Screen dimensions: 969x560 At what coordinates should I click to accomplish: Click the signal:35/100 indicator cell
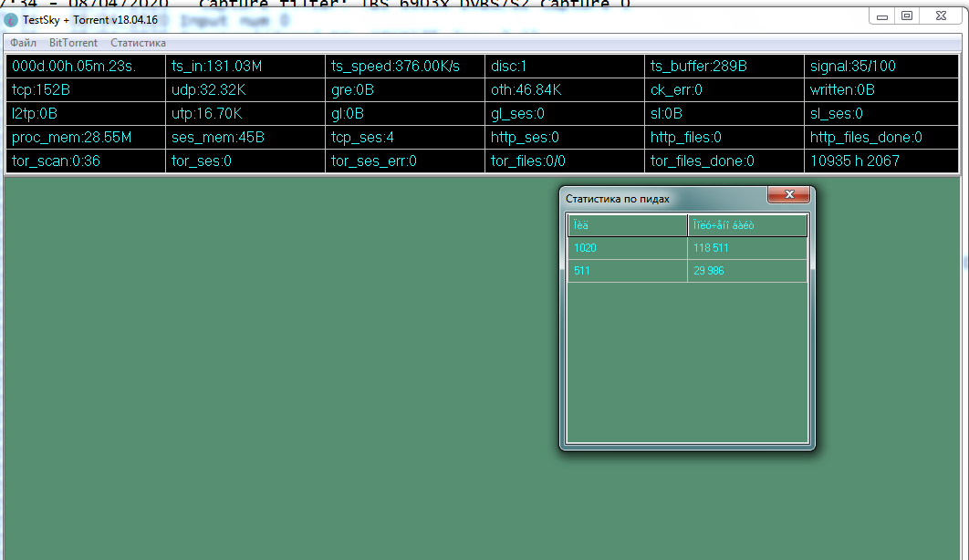pyautogui.click(x=882, y=67)
